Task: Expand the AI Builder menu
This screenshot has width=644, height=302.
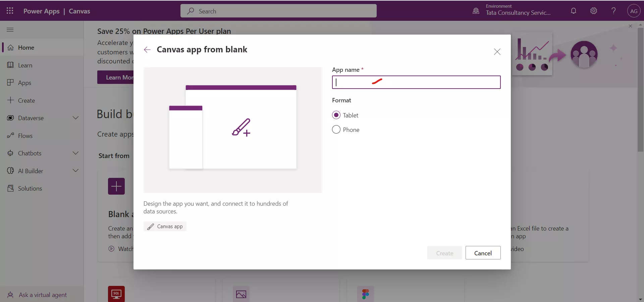Action: pos(76,170)
